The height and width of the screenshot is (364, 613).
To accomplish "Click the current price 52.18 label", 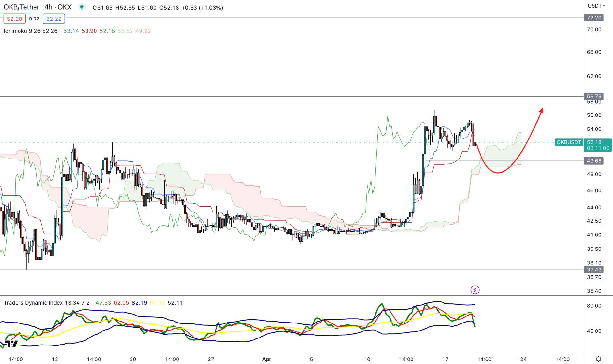I will 594,142.
